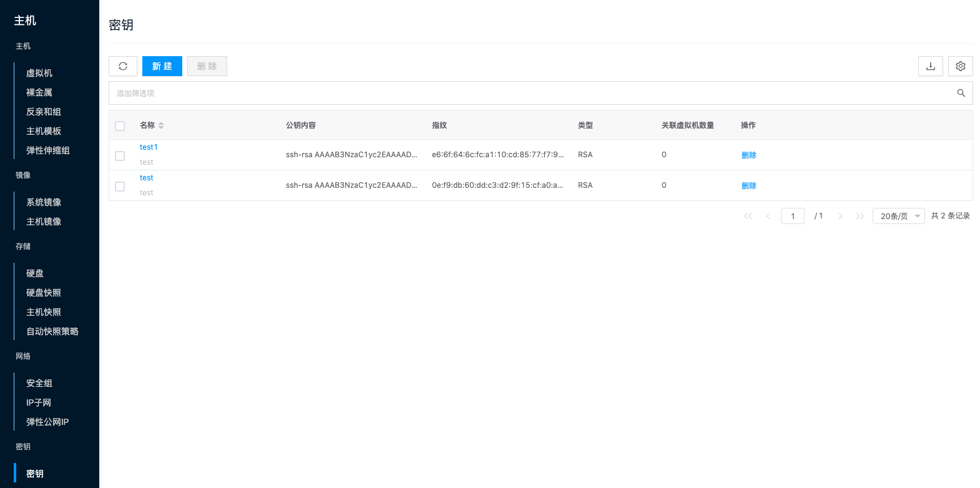The image size is (980, 488).
Task: Click 删除 for the test1 row
Action: pyautogui.click(x=748, y=155)
